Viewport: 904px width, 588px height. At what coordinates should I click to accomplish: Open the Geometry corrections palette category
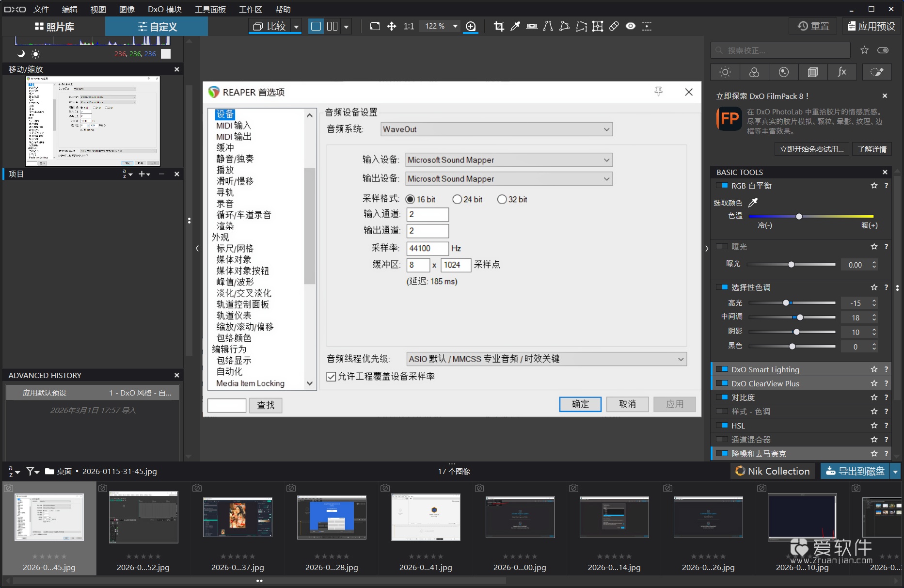pyautogui.click(x=813, y=72)
